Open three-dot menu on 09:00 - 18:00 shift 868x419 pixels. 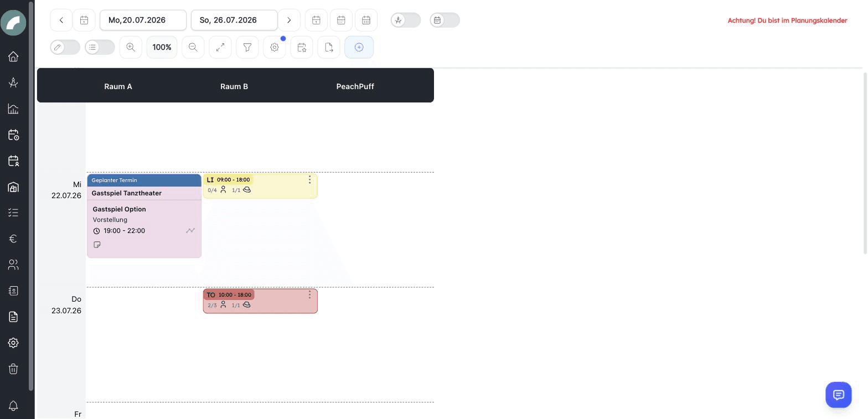[309, 180]
